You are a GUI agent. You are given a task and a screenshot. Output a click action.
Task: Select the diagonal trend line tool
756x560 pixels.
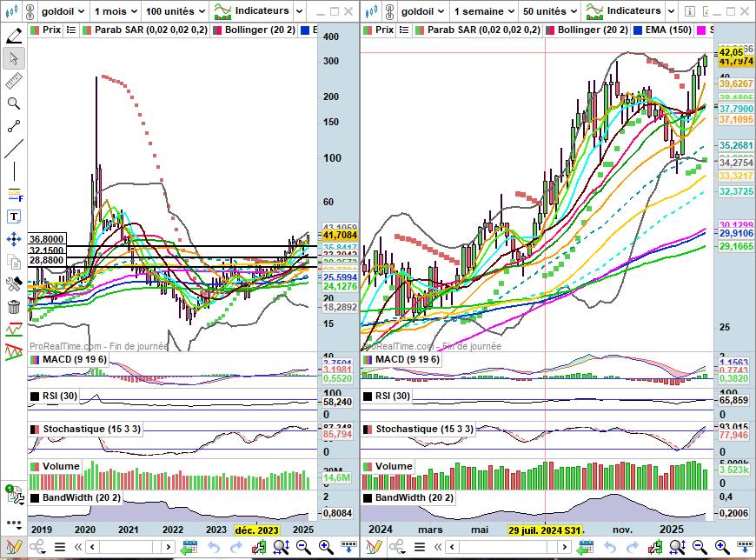[x=14, y=149]
